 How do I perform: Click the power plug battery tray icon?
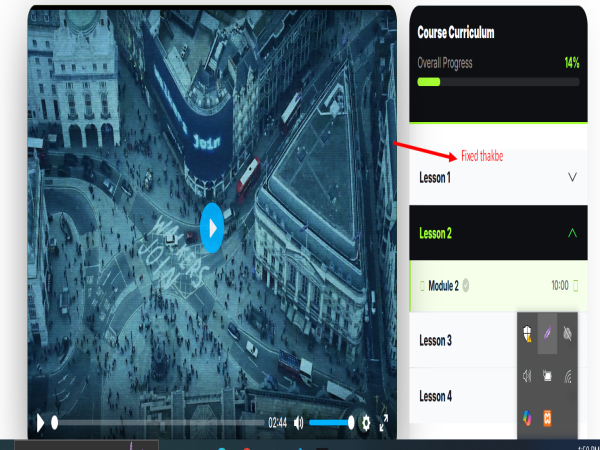coord(548,376)
